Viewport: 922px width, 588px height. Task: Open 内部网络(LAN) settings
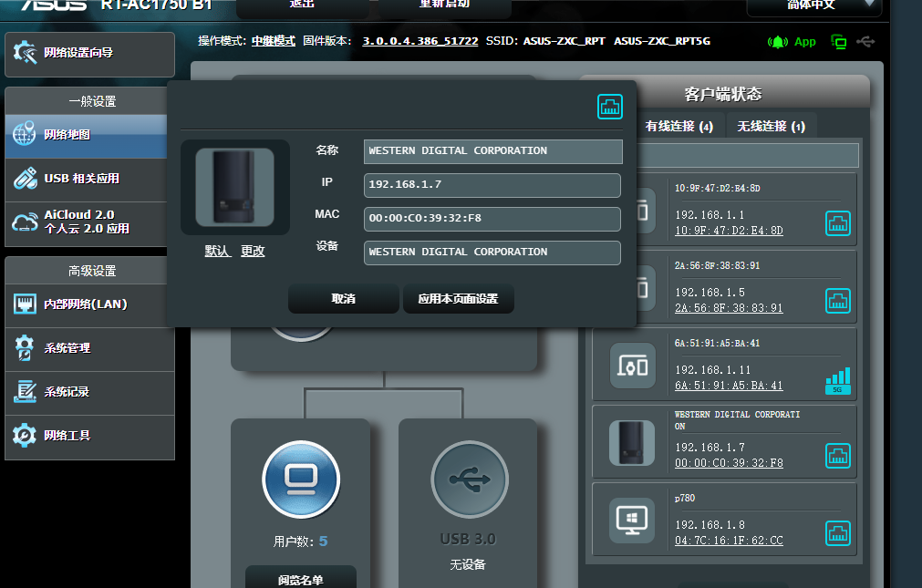coord(86,305)
